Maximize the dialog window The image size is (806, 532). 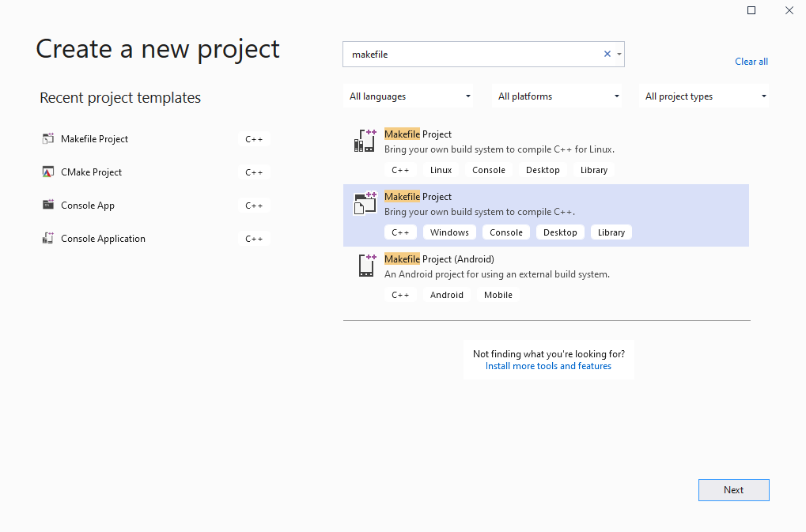[x=751, y=10]
